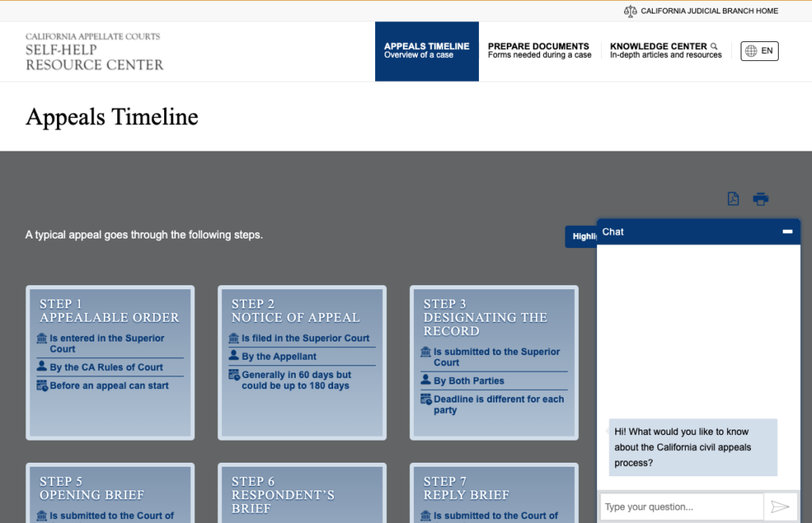Image resolution: width=812 pixels, height=523 pixels.
Task: Click the text 'By the CA Rules of Court'
Action: 106,368
